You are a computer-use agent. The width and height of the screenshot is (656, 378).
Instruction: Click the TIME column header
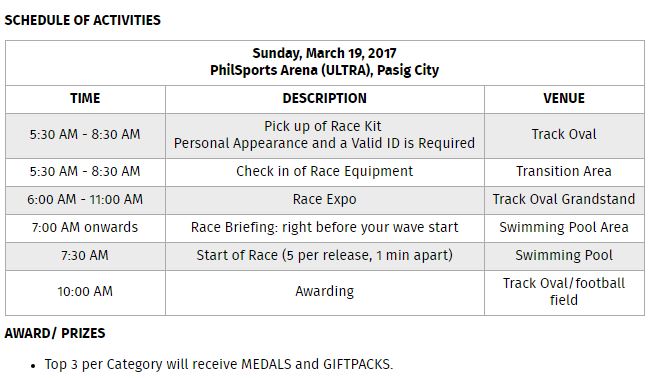(x=85, y=98)
